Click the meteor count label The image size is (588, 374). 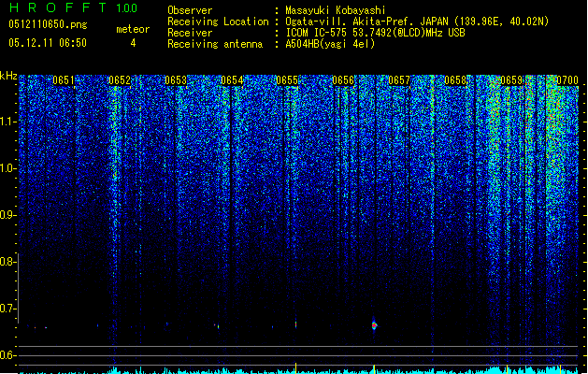[133, 29]
